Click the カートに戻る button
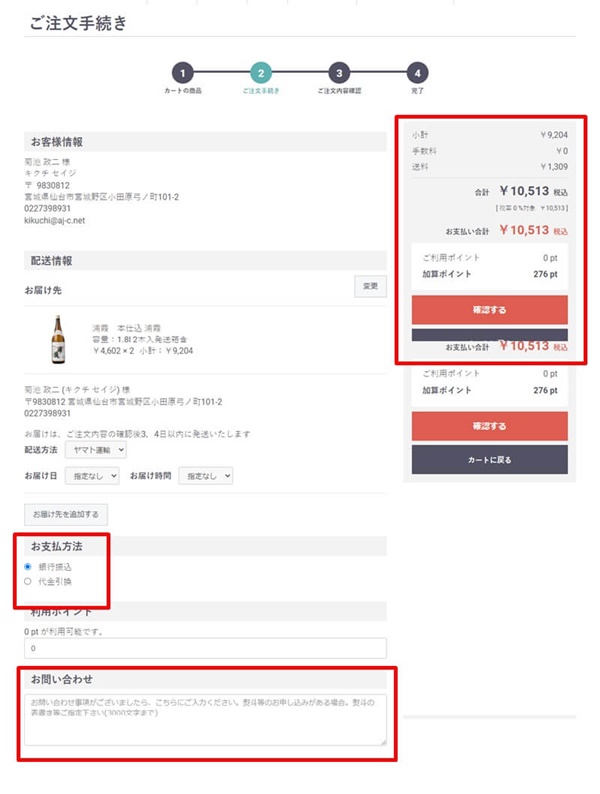This screenshot has height=794, width=600. pyautogui.click(x=489, y=459)
